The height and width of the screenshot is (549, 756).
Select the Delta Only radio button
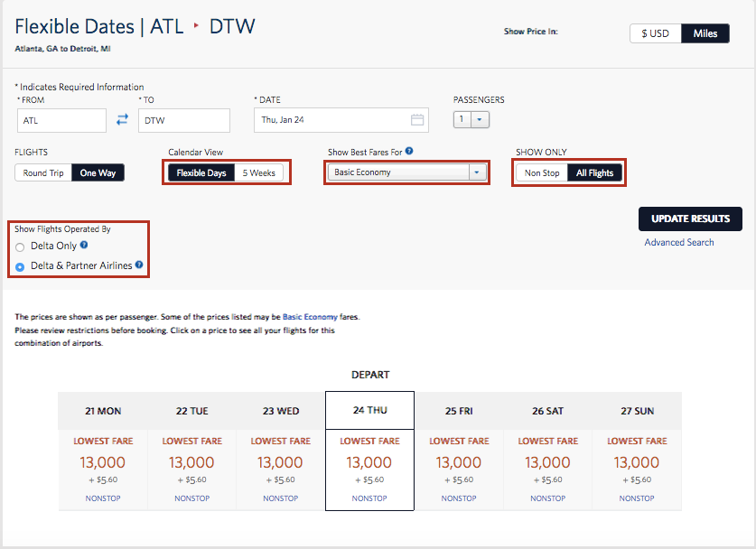20,247
